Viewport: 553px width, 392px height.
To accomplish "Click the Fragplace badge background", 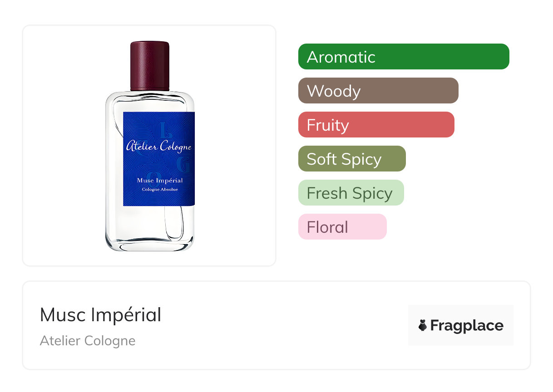I will [x=461, y=325].
